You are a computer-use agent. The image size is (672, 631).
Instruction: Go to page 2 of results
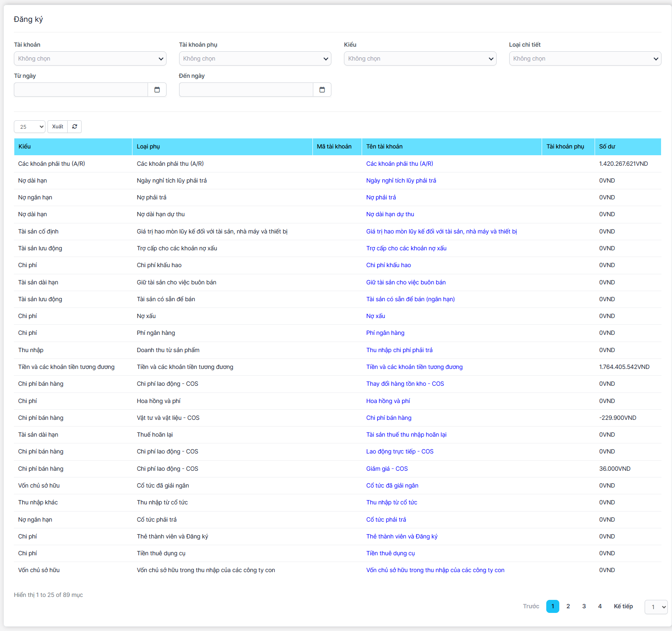click(568, 606)
